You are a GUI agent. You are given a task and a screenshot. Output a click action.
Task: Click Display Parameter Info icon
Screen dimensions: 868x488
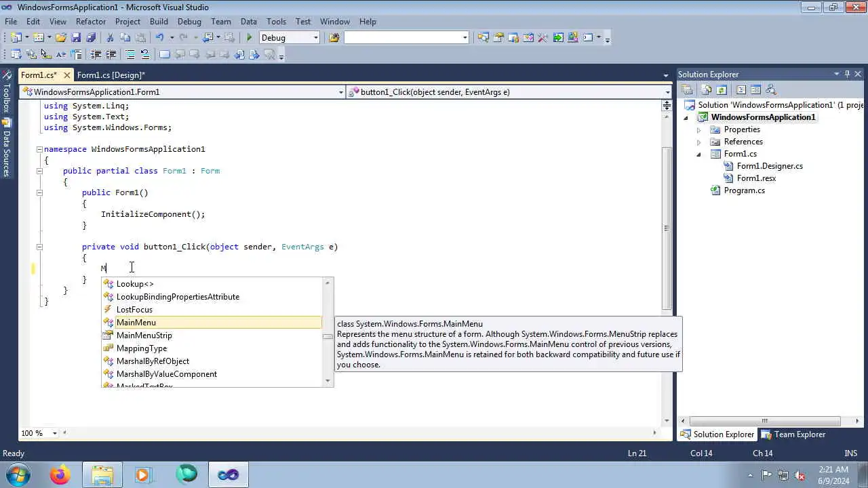[31, 54]
